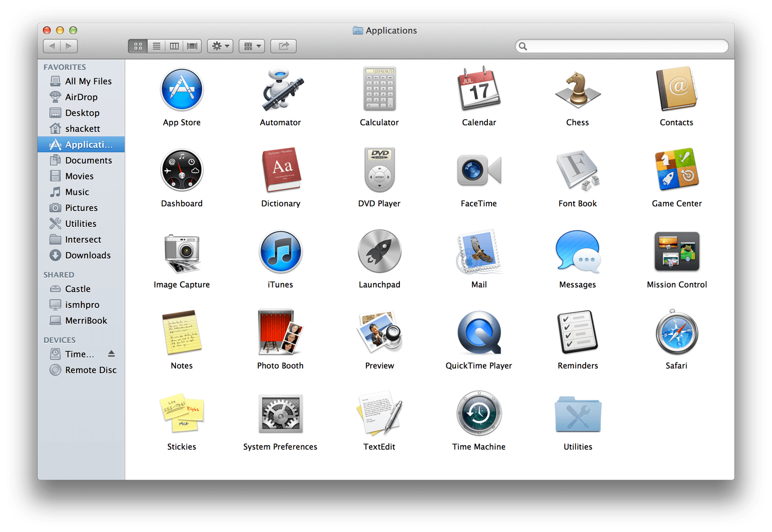Open the Game Center icon
Viewport: 772px width, 532px height.
[677, 169]
